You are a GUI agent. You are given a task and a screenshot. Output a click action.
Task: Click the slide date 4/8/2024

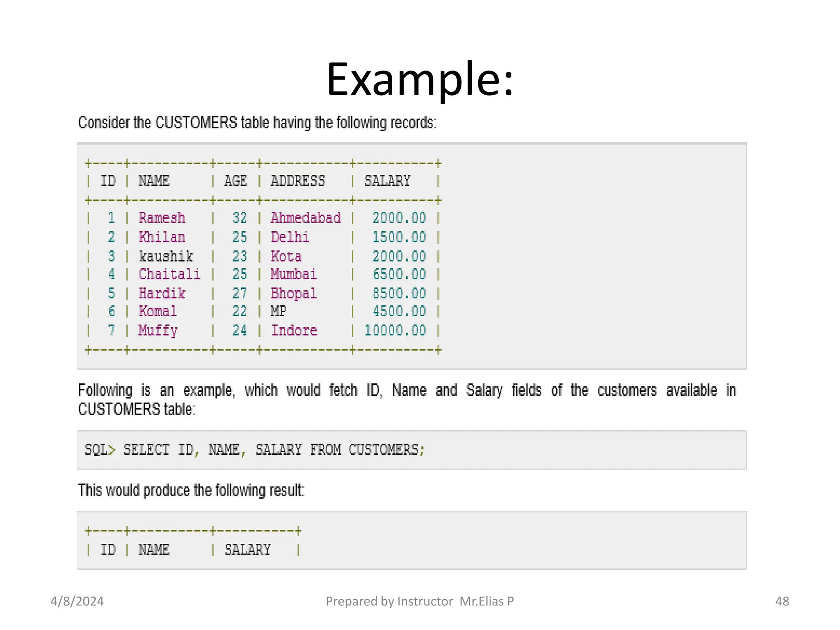point(77,601)
